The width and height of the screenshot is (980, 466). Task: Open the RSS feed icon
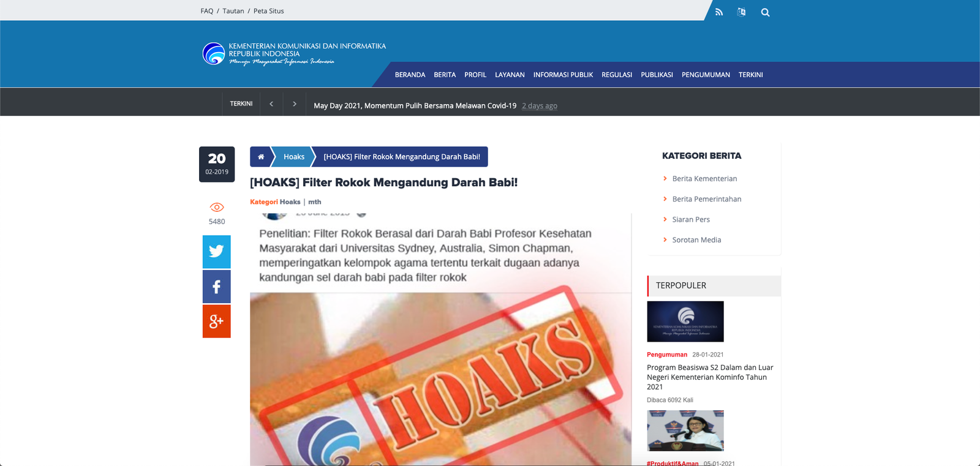pos(719,12)
